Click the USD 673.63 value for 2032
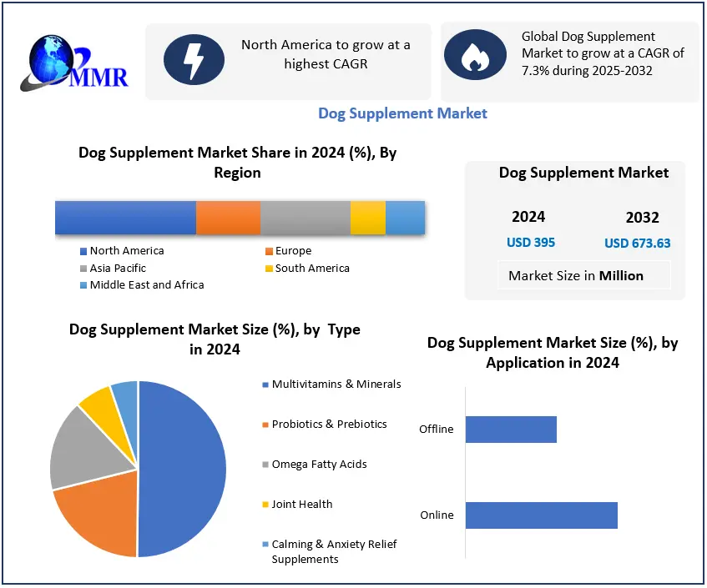707x588 pixels. (638, 244)
